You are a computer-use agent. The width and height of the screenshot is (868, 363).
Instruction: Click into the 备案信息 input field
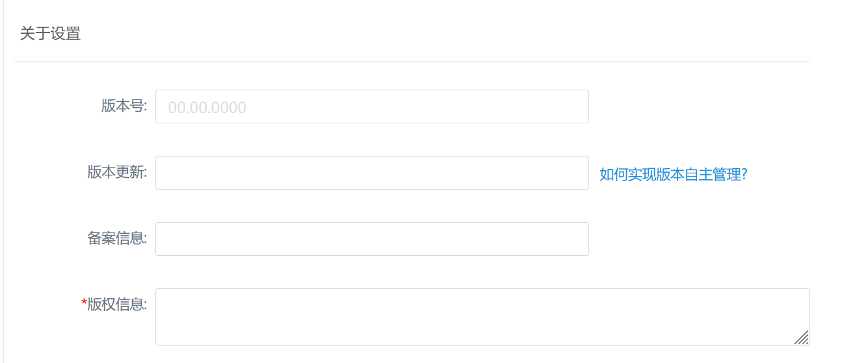(372, 239)
